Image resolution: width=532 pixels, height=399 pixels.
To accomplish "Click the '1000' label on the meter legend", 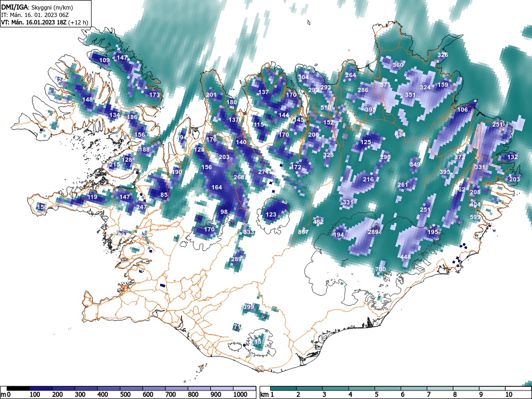I will (240, 395).
